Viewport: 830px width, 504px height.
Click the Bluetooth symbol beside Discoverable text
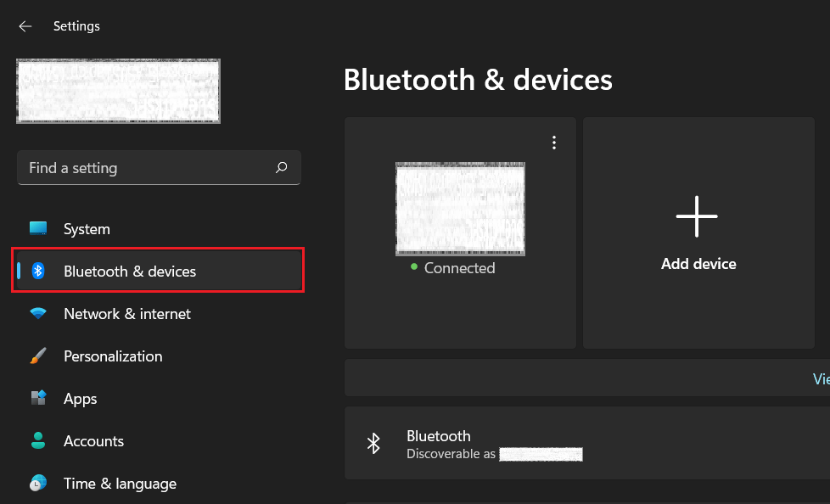click(x=374, y=443)
